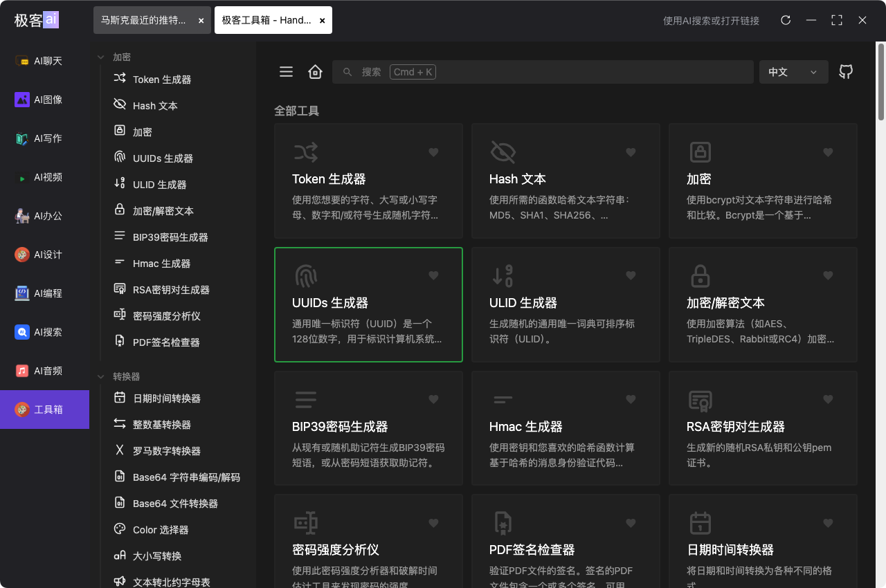Open AI聊天 in the left sidebar
The height and width of the screenshot is (588, 886).
point(44,61)
